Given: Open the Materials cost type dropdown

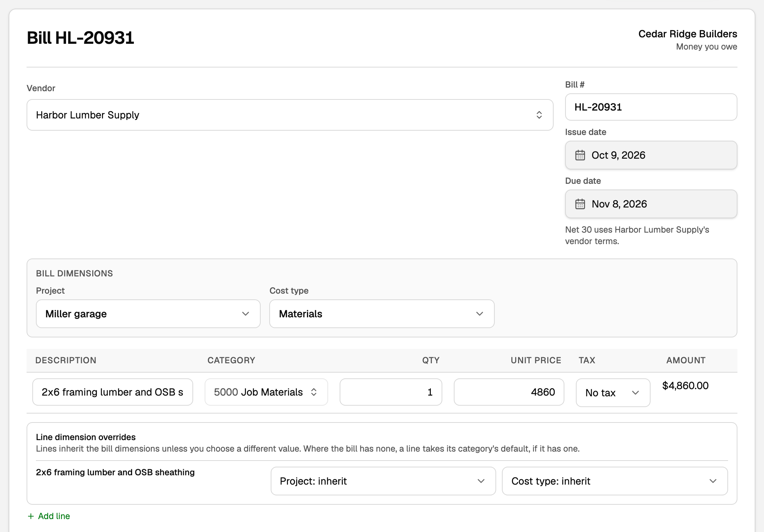Looking at the screenshot, I should click(x=382, y=314).
